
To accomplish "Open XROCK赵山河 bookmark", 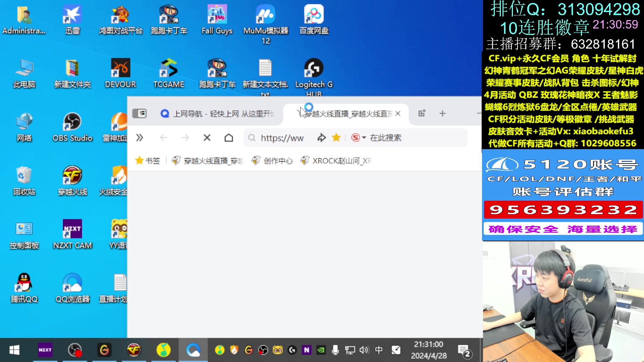I will [336, 161].
